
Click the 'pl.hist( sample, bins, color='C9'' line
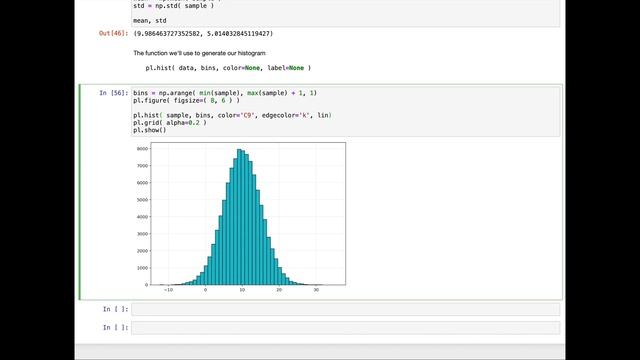tap(232, 116)
